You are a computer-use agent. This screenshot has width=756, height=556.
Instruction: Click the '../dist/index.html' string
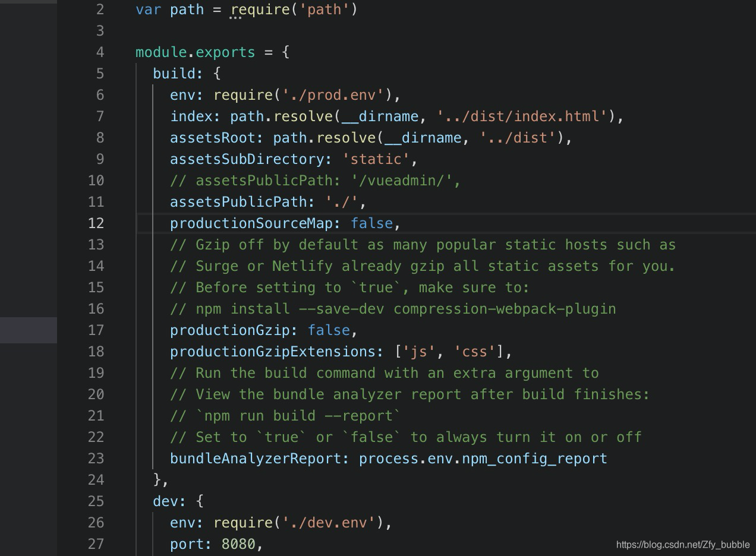click(x=522, y=116)
